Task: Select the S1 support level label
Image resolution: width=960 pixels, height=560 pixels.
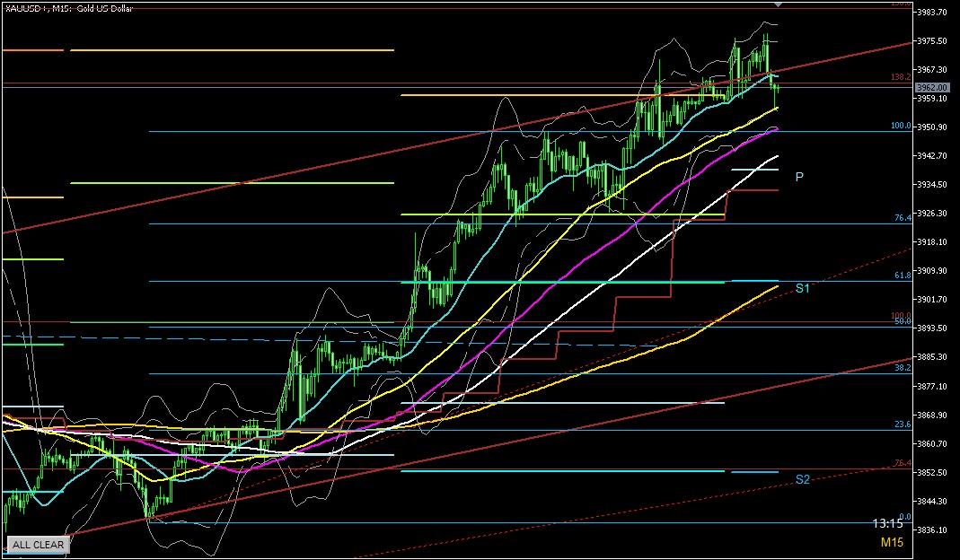Action: [x=802, y=288]
